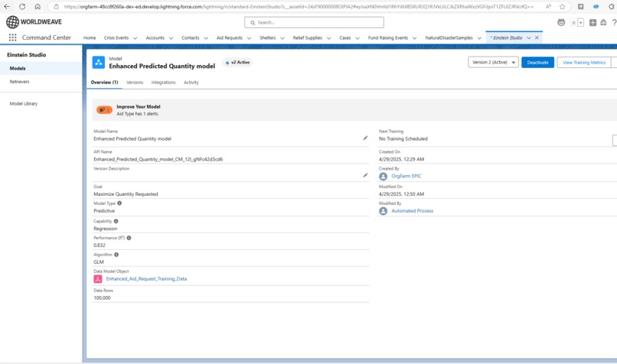Edit the Model Name with pencil icon
Image resolution: width=617 pixels, height=364 pixels.
coord(365,138)
